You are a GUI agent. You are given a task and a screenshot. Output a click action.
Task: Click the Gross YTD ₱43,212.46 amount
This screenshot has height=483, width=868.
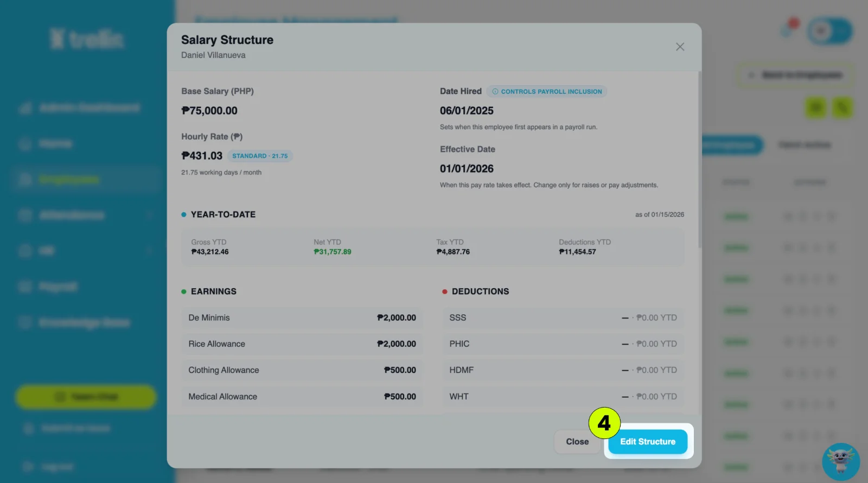pyautogui.click(x=210, y=252)
